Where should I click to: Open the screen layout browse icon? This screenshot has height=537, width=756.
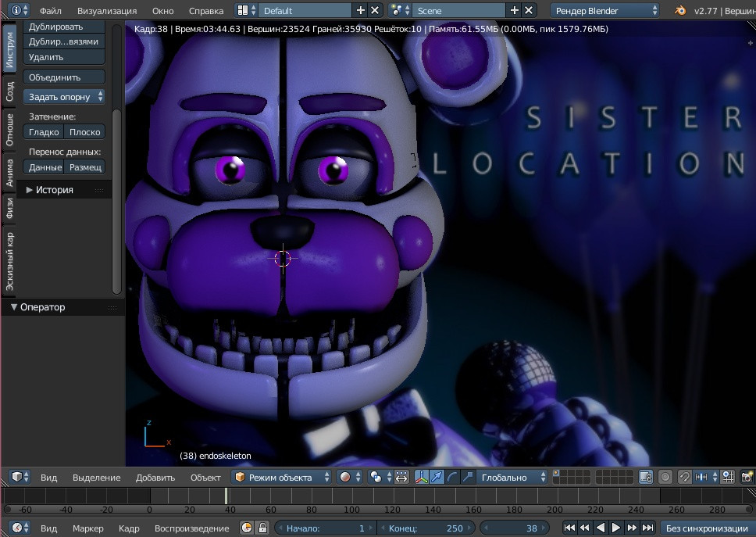click(x=247, y=10)
